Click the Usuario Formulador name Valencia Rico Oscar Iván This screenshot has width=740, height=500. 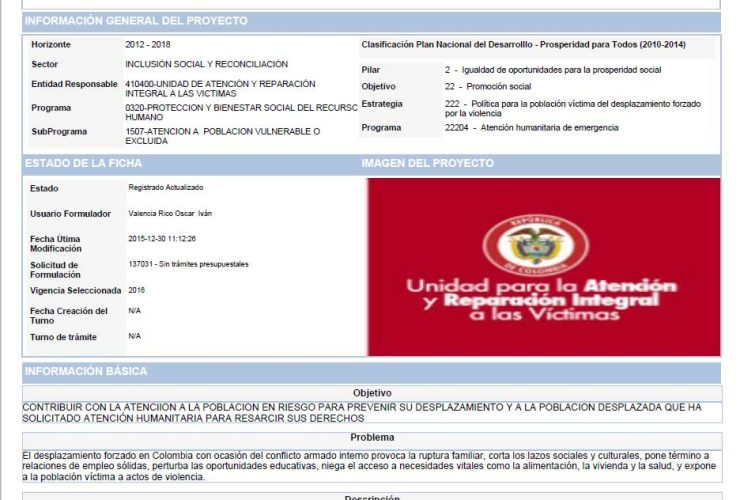pyautogui.click(x=170, y=213)
